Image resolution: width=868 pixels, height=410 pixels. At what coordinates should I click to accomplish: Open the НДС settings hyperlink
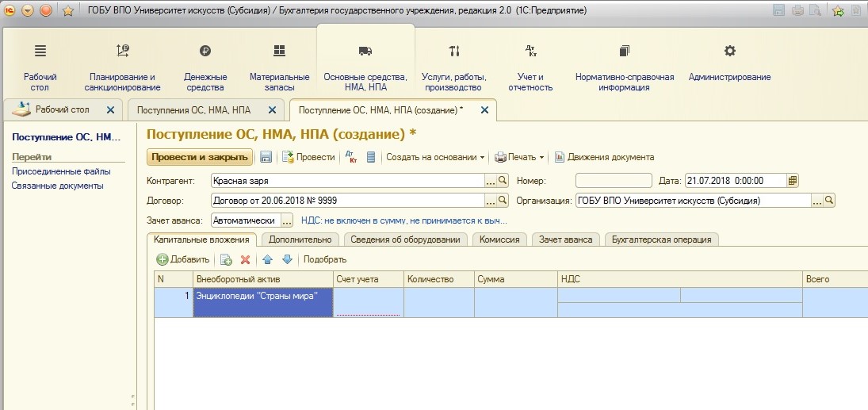click(403, 220)
